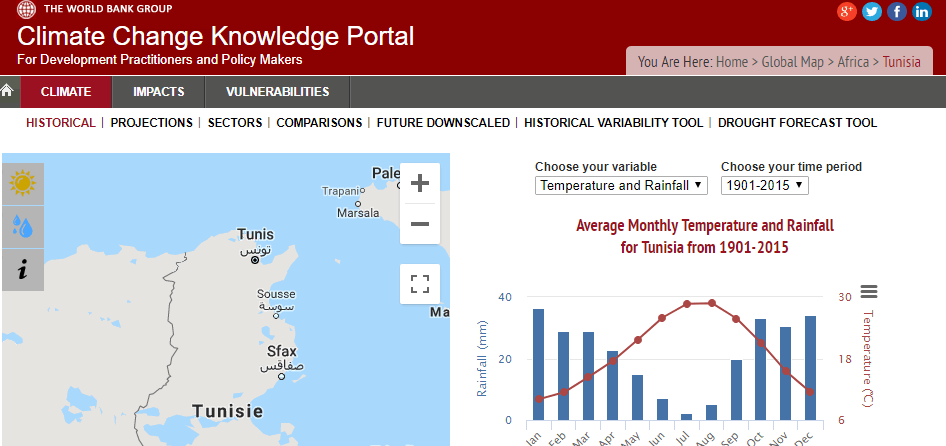Screen dimensions: 946x446
Task: Click the Tunis city marker on map
Action: (255, 260)
